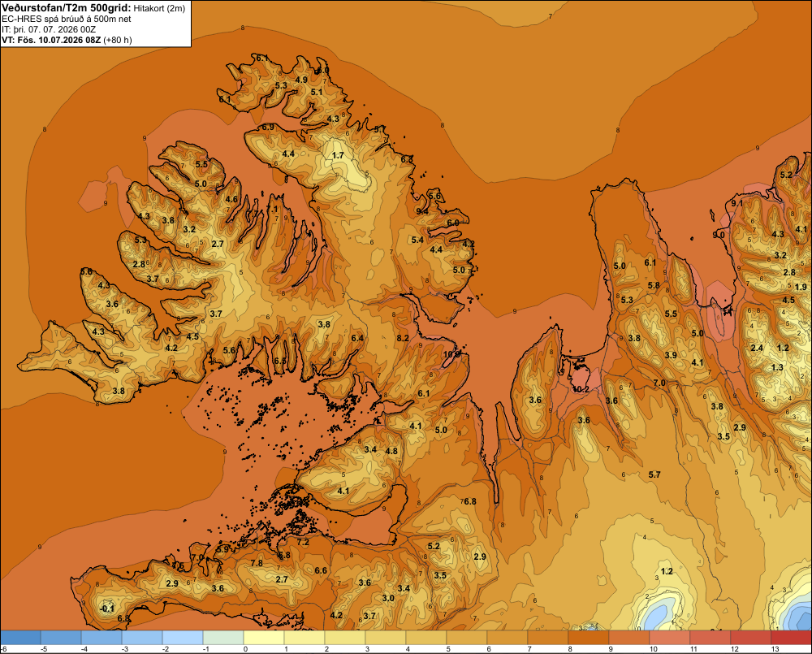This screenshot has width=812, height=654.
Task: Click the '7.8' temperature value on map
Action: pos(257,563)
